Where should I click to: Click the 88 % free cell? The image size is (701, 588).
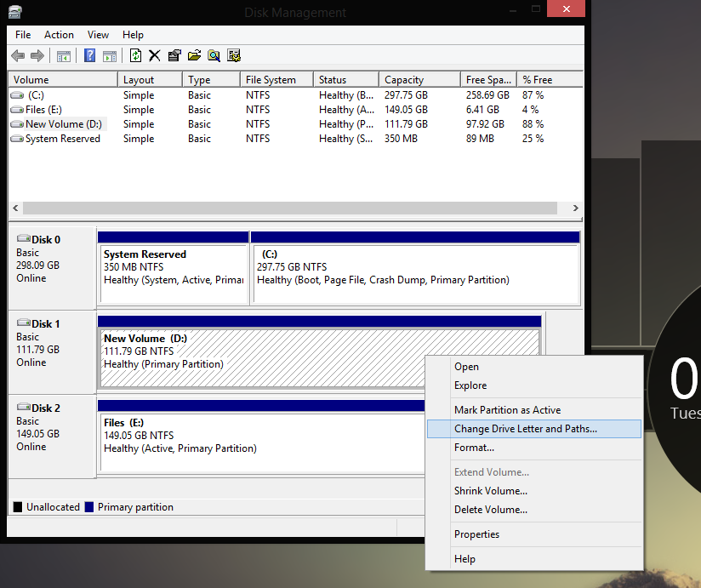click(x=533, y=124)
